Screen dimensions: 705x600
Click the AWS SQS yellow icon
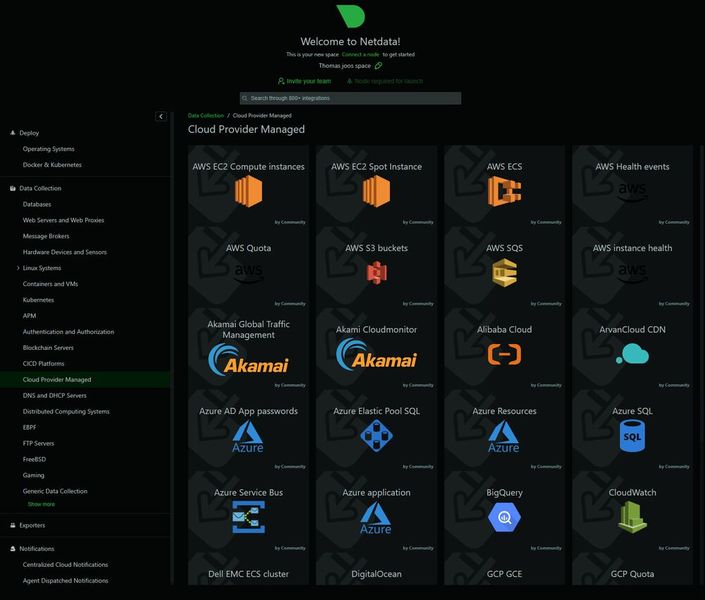[x=504, y=273]
